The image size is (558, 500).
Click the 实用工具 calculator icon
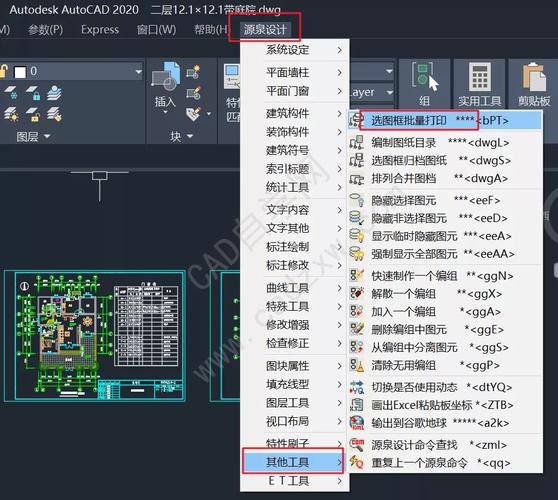tap(479, 76)
